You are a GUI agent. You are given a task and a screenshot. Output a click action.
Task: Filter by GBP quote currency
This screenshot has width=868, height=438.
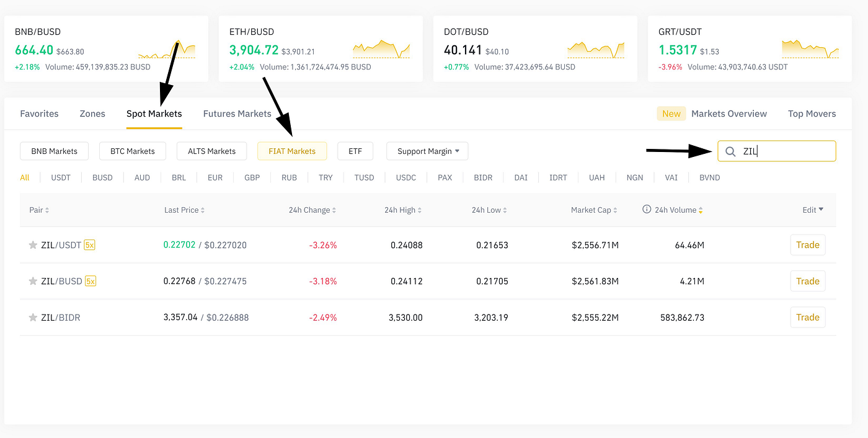252,177
